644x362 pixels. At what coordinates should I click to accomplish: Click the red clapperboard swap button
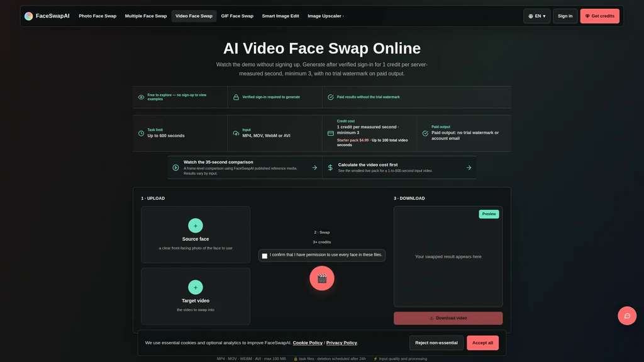[321, 278]
